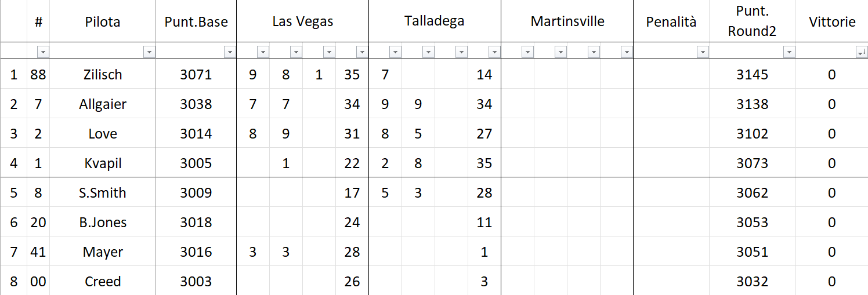Click first Las Vegas filter arrow
The width and height of the screenshot is (868, 295).
(263, 52)
